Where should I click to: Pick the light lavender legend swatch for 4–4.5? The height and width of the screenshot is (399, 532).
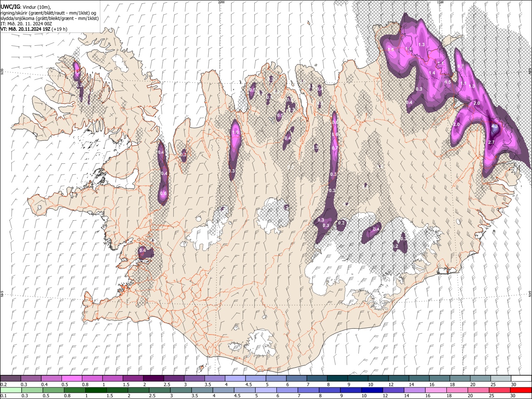(235, 378)
